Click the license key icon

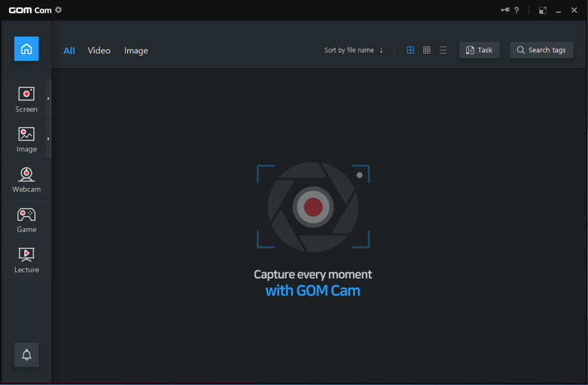(505, 10)
